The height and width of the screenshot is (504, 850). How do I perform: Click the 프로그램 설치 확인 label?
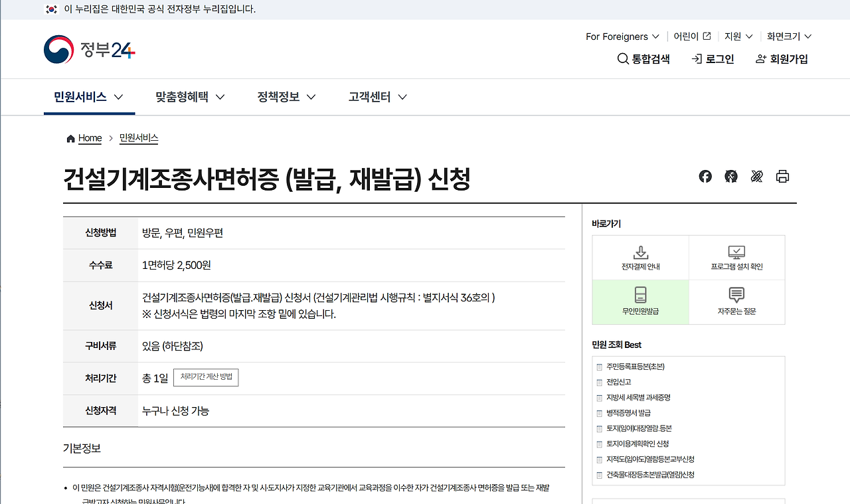click(x=736, y=267)
